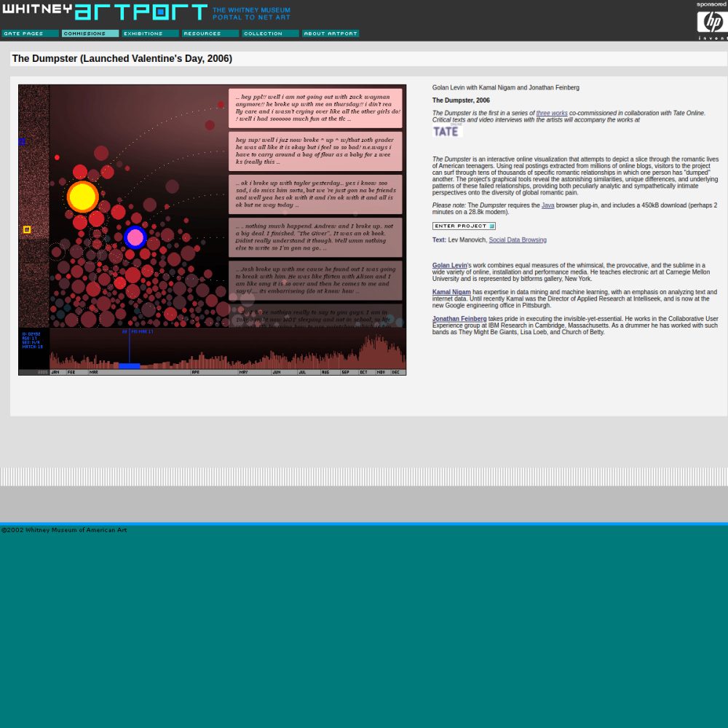Click the MAY label on the timeline
728x728 pixels.
243,372
